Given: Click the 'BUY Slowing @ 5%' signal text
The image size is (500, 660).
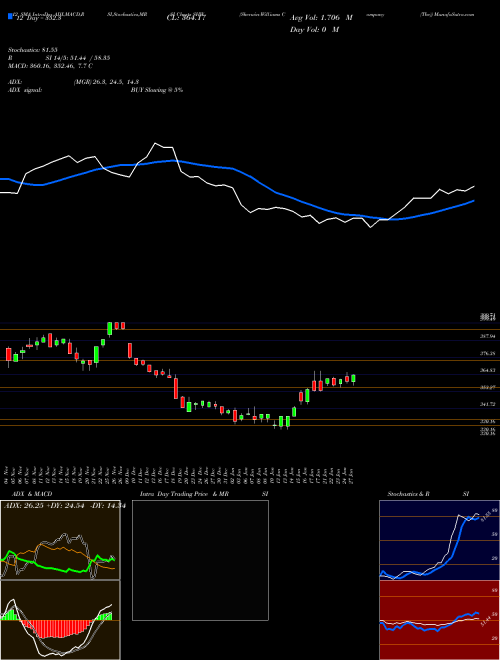Looking at the screenshot, I should pos(157,90).
